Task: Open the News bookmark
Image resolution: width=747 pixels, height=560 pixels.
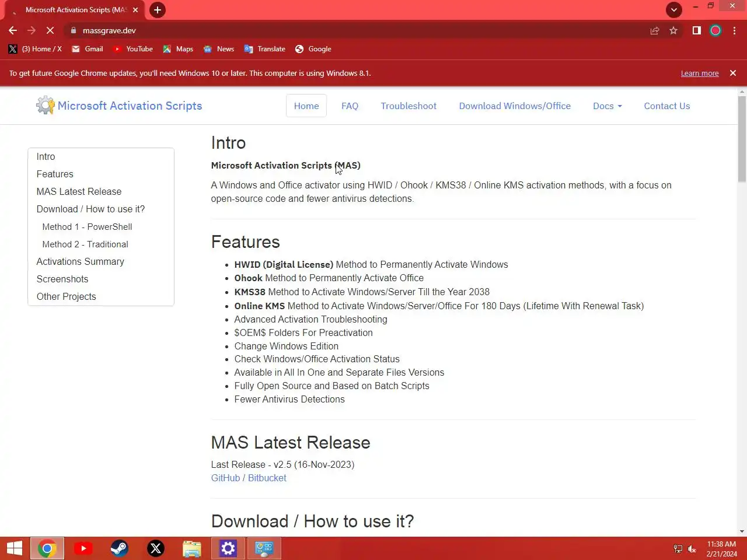Action: (x=219, y=49)
